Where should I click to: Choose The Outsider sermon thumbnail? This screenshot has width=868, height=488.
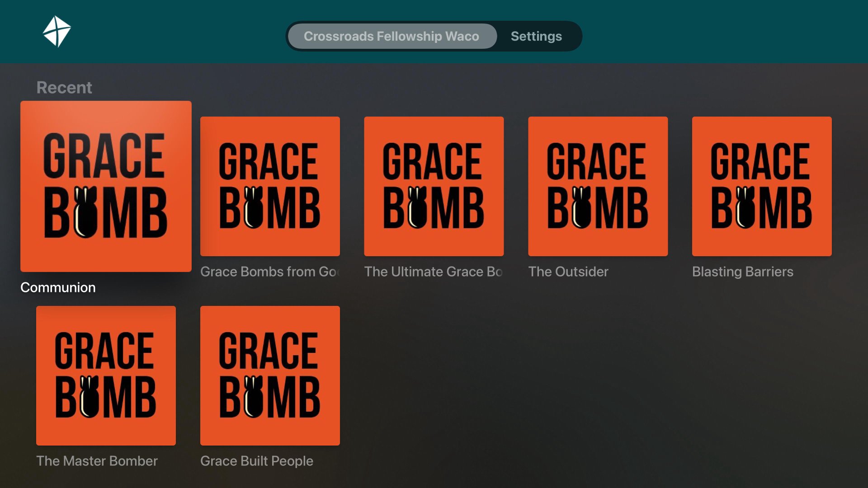[x=598, y=186]
